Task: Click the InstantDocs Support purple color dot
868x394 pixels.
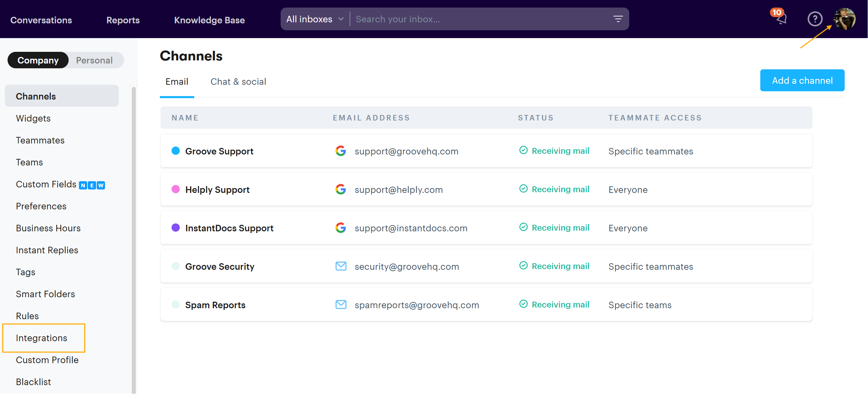Action: (x=176, y=228)
